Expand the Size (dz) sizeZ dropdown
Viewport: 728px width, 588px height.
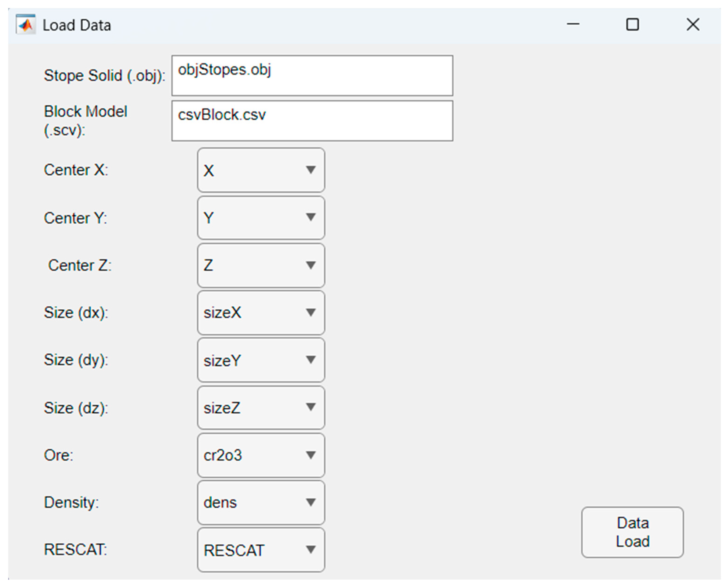tap(261, 407)
